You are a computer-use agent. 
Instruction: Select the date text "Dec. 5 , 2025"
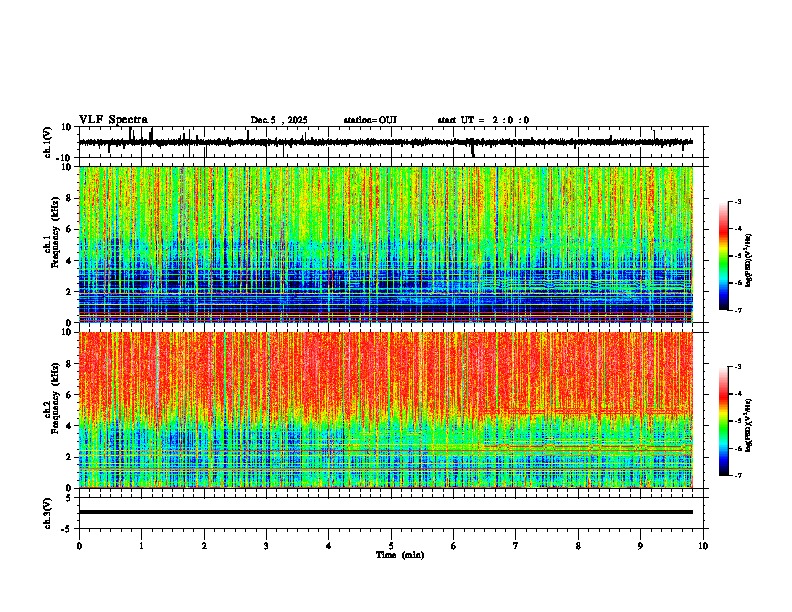click(279, 120)
